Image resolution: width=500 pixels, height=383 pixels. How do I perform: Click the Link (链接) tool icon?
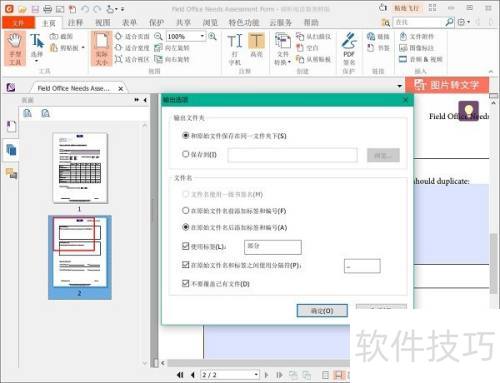pos(371,36)
